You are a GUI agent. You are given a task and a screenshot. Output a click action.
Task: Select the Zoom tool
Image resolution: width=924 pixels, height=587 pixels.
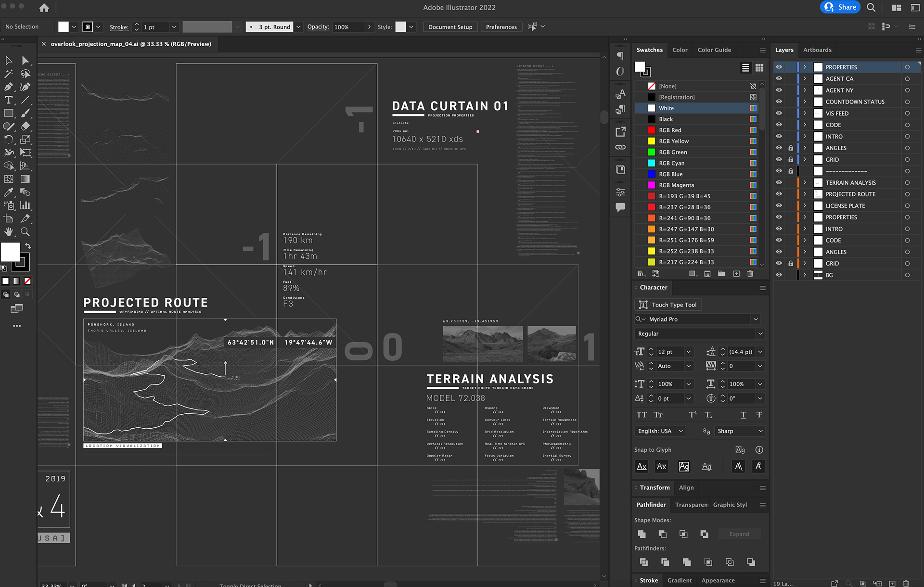25,232
